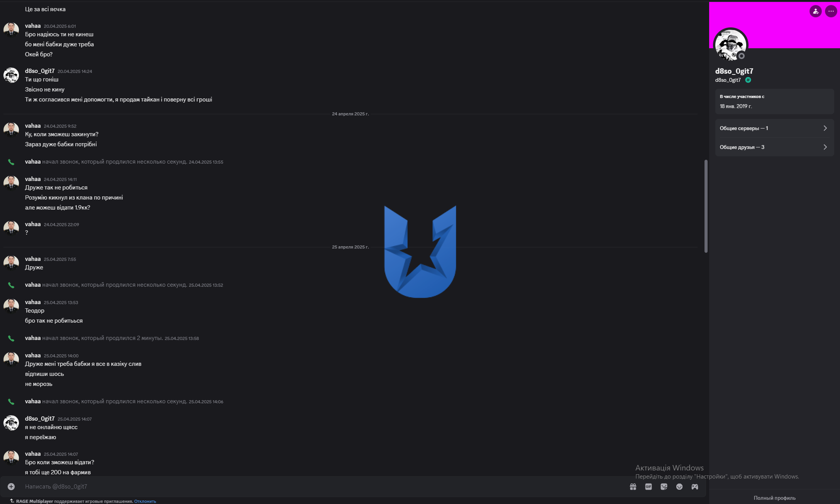Click the phone icon of the 24.04.2025 13:55 call
The height and width of the screenshot is (504, 840).
11,162
